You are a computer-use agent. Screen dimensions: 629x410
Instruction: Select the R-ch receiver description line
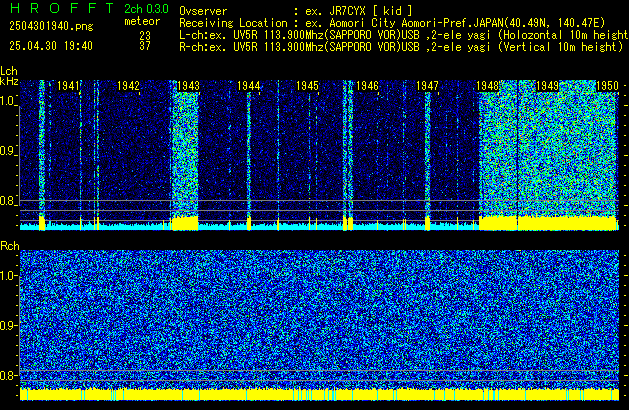pos(401,47)
